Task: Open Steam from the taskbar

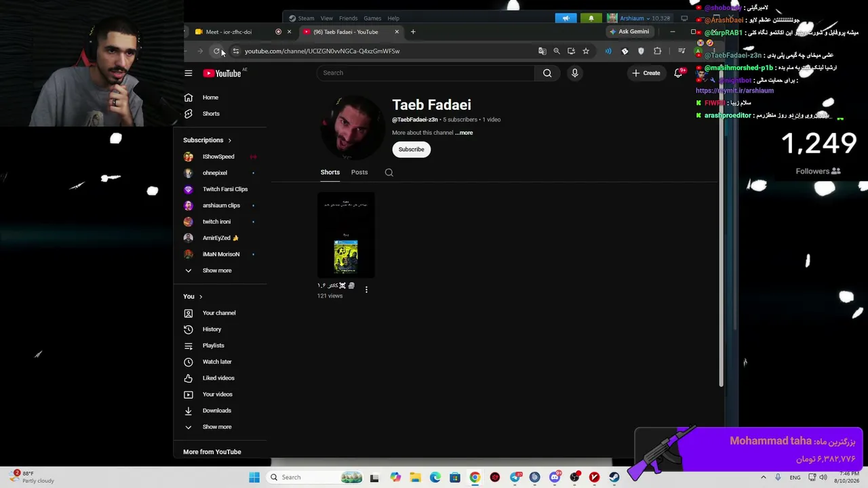Action: 614,477
